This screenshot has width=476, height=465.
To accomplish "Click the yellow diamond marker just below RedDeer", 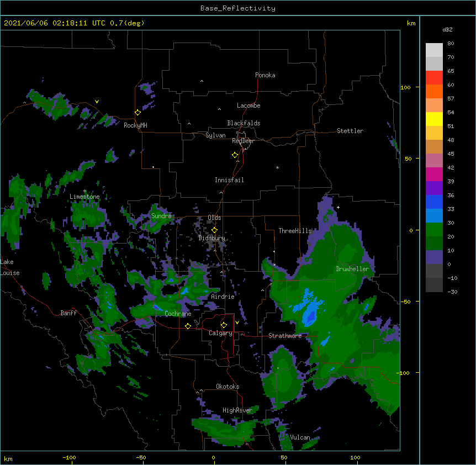I will pos(235,155).
